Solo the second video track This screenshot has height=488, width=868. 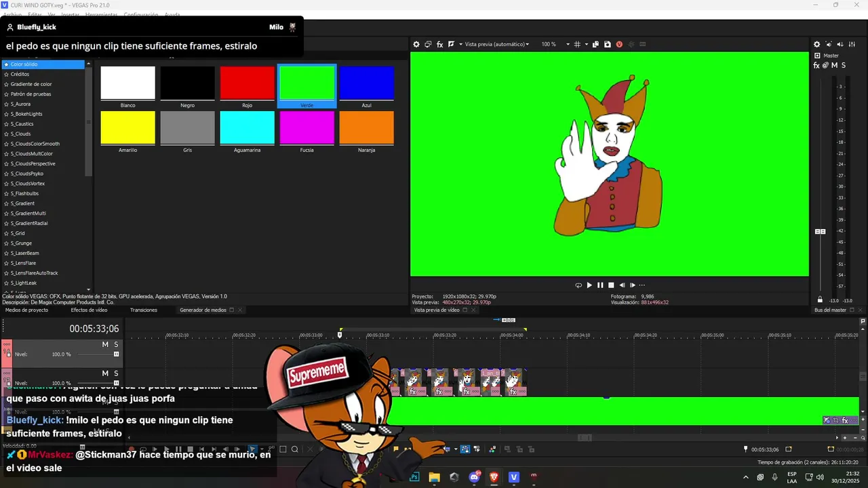(x=116, y=373)
